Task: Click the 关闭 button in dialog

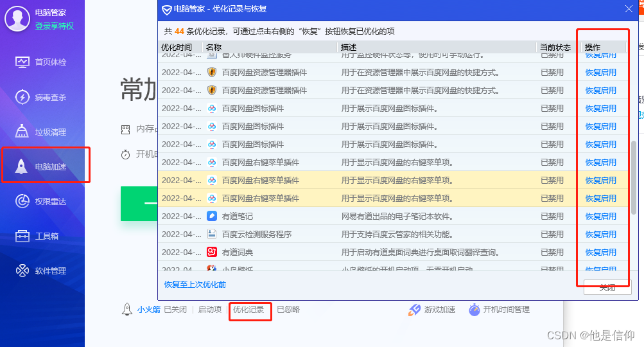Action: [x=607, y=287]
